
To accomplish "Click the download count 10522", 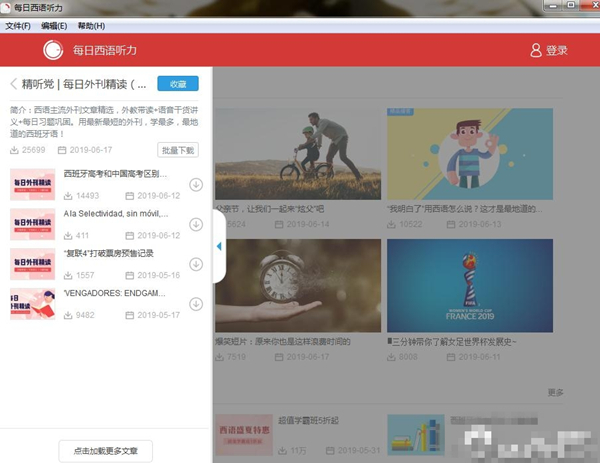I will (411, 224).
